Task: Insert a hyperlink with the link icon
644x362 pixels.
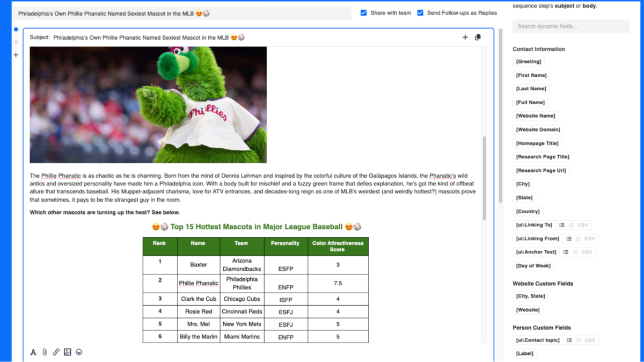Action: click(56, 352)
